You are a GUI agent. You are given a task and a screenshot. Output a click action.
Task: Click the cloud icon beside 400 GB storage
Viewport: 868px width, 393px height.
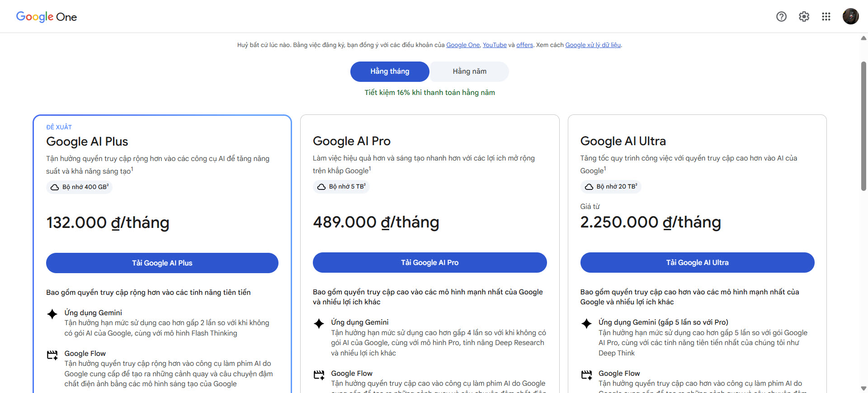(55, 187)
